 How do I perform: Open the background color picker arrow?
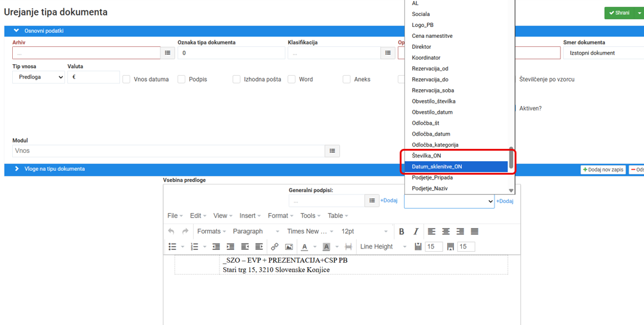coord(337,247)
